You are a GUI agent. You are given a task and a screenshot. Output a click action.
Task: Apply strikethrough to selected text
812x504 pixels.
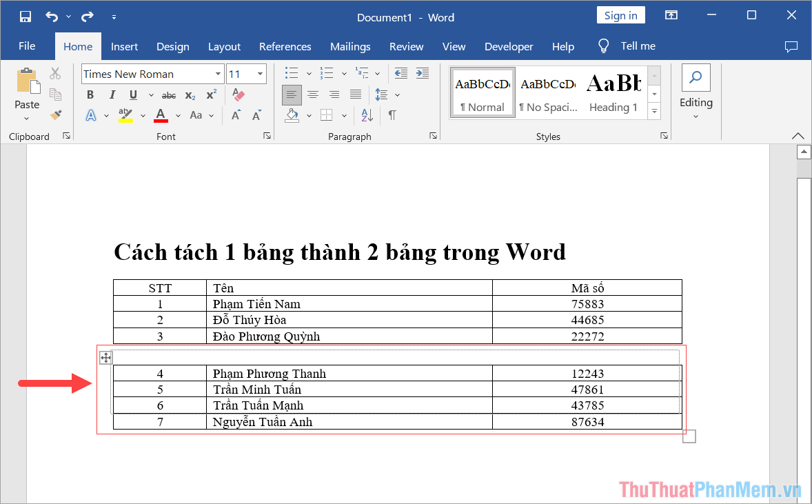(x=168, y=94)
